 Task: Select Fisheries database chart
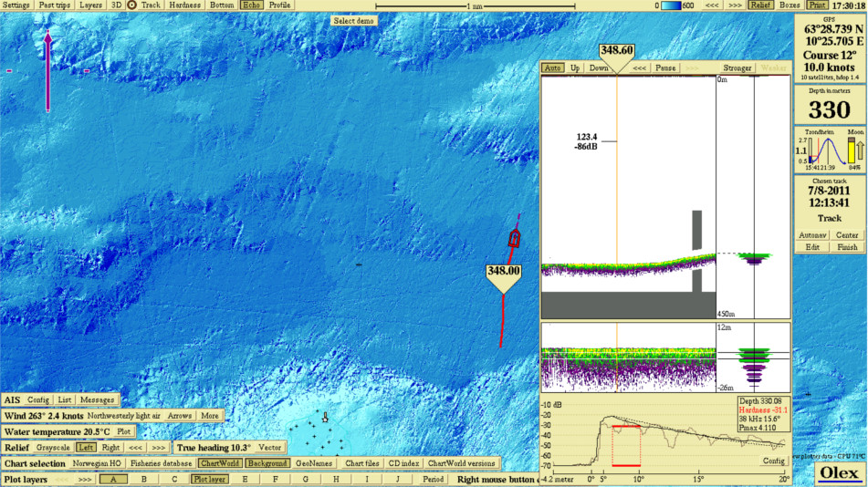click(x=161, y=463)
